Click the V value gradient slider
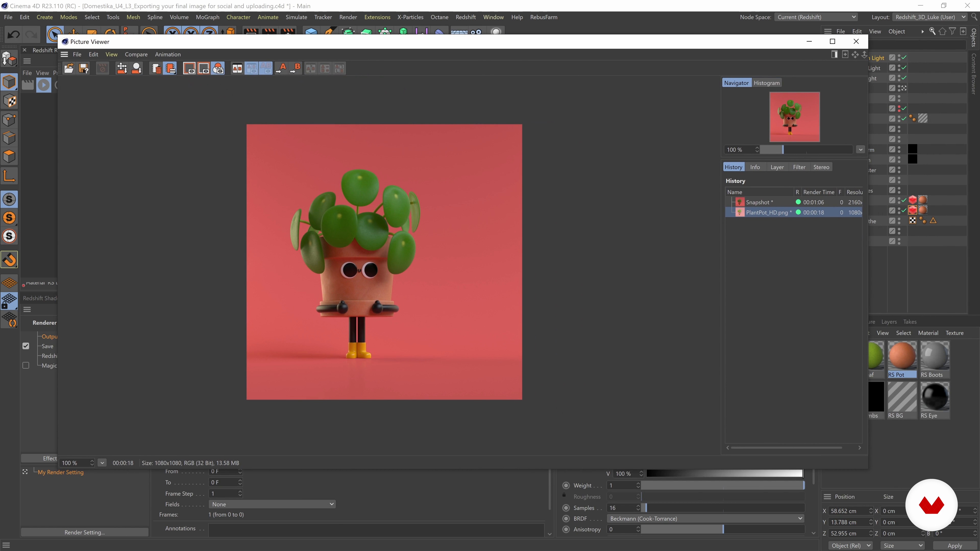980x551 pixels. coord(724,473)
